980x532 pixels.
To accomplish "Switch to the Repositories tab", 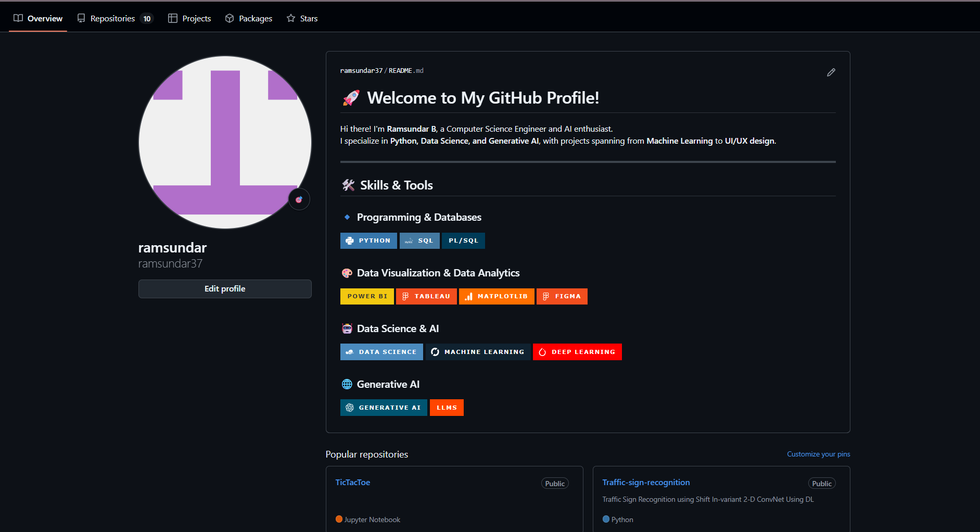I will 115,18.
